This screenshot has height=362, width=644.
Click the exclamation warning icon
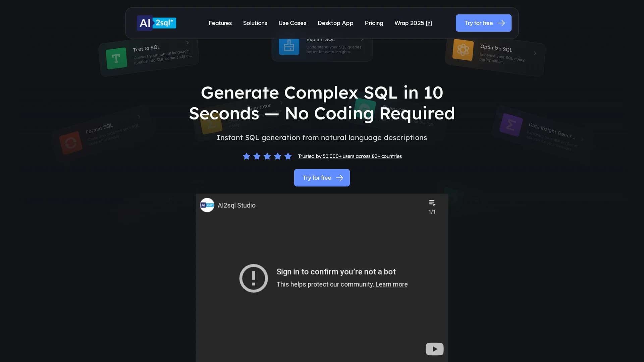click(254, 278)
